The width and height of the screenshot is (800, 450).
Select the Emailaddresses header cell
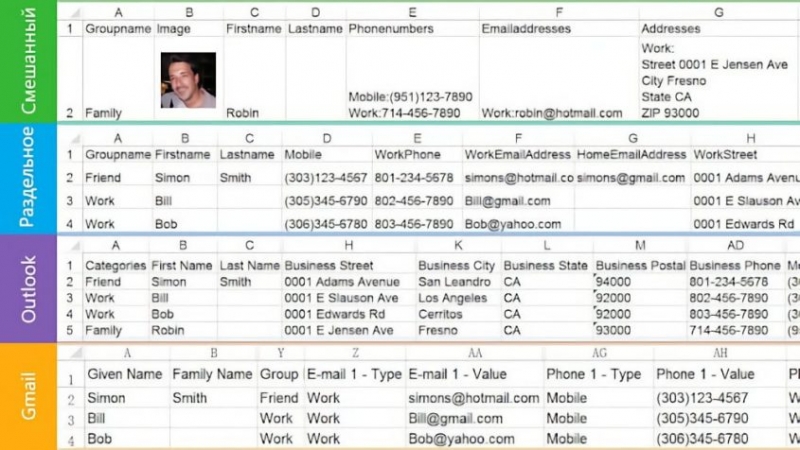point(559,29)
